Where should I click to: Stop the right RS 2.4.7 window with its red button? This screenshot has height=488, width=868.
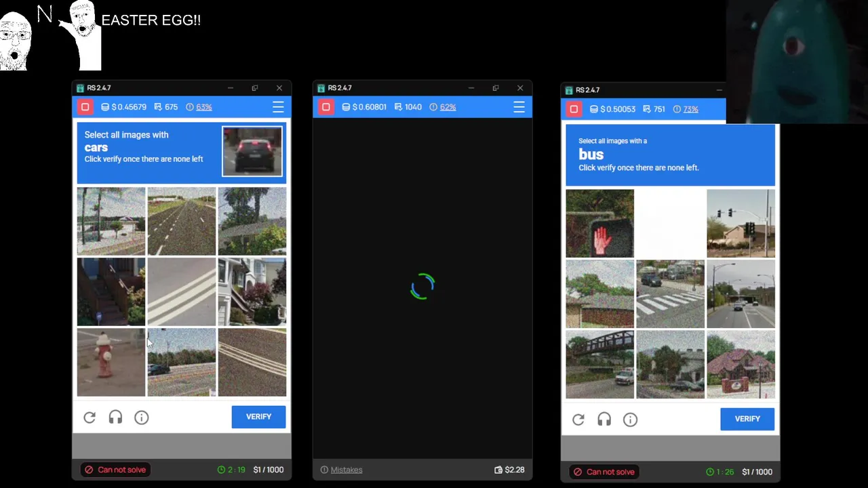[574, 109]
